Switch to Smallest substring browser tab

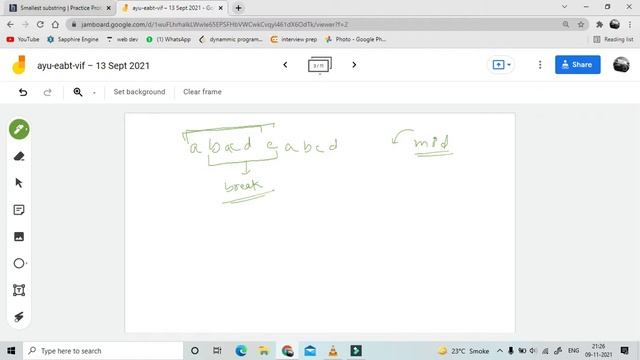60,8
